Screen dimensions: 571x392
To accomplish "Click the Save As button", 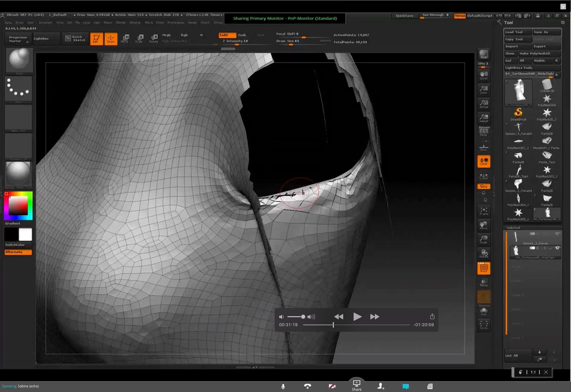I will pyautogui.click(x=546, y=32).
